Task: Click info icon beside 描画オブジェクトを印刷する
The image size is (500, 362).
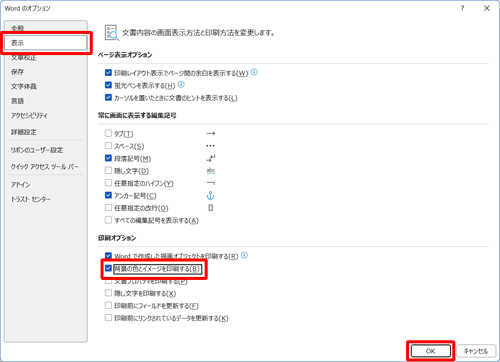Action: click(244, 255)
